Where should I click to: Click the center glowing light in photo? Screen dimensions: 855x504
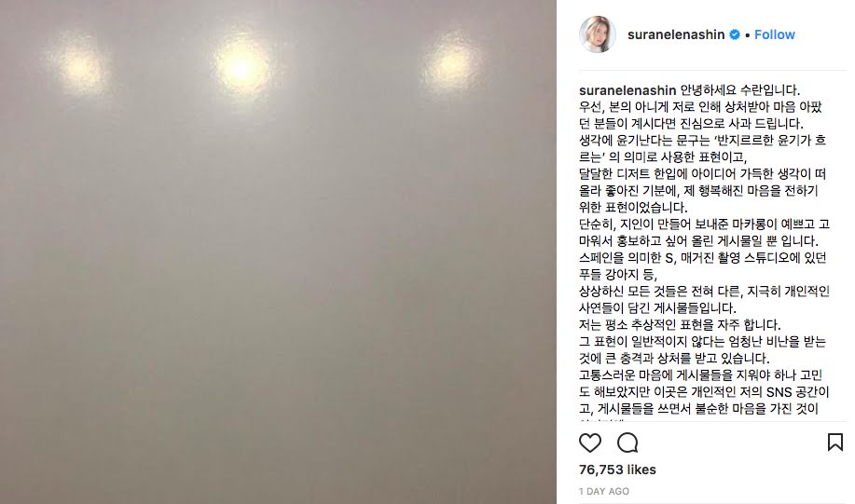(x=242, y=68)
